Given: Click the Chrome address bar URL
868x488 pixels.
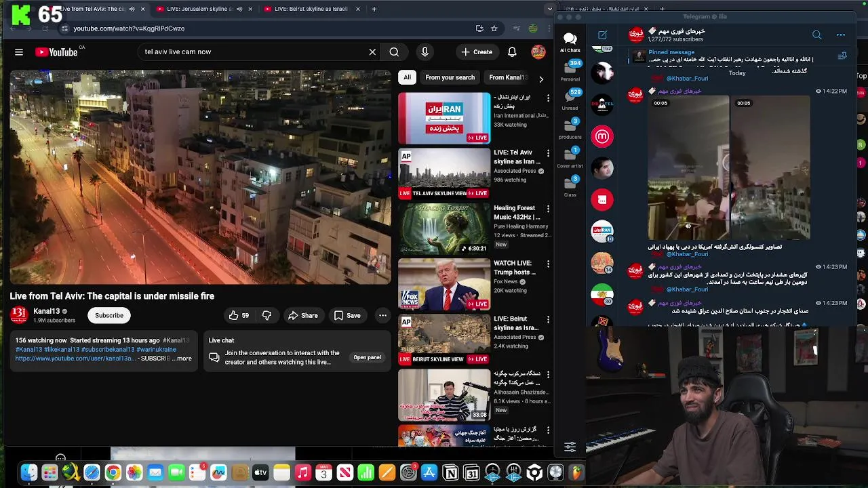Looking at the screenshot, I should coord(129,28).
